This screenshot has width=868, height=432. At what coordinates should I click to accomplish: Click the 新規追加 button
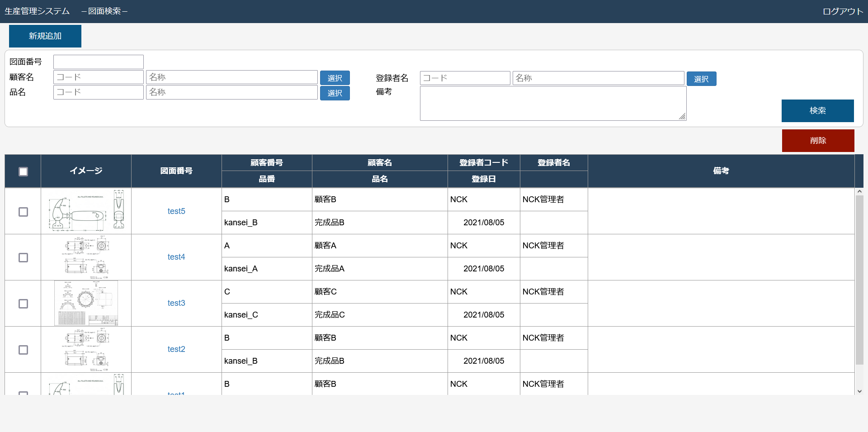(45, 36)
